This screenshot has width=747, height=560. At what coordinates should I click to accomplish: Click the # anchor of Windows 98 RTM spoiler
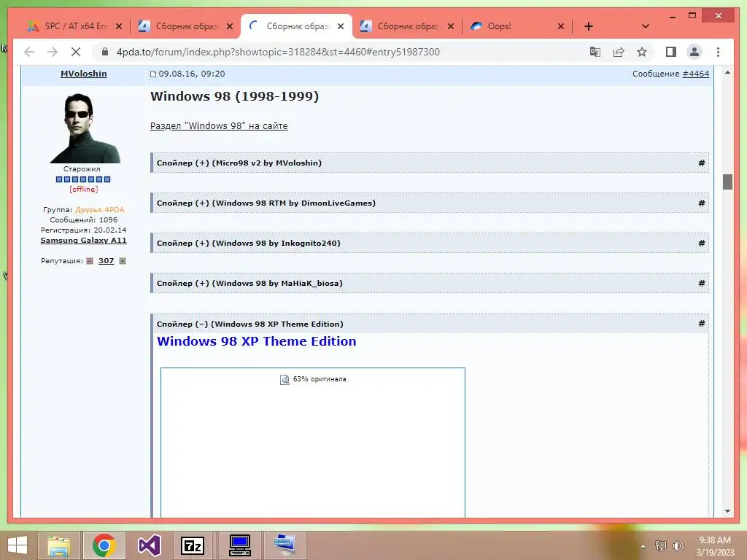tap(701, 203)
